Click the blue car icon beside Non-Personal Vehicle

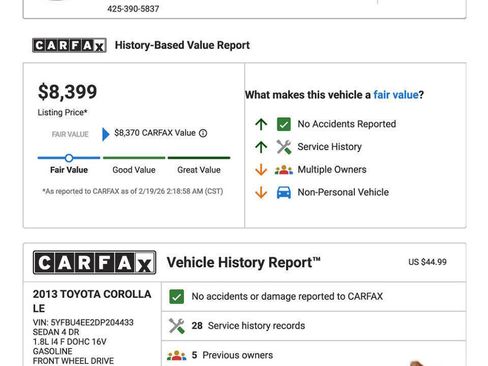click(x=284, y=192)
